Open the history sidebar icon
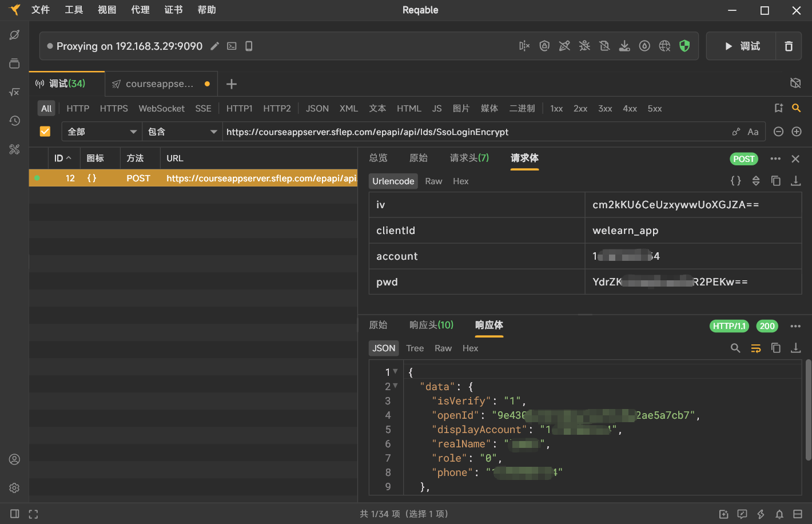The height and width of the screenshot is (524, 812). click(x=14, y=121)
